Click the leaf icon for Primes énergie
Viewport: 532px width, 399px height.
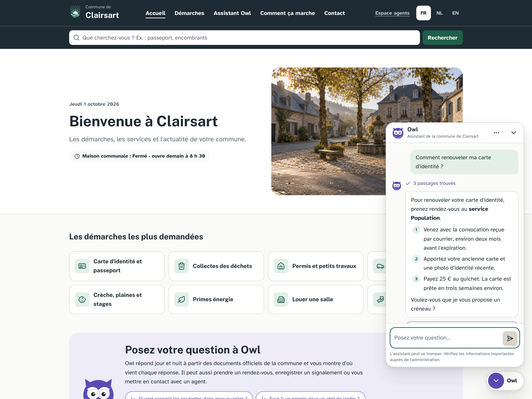pyautogui.click(x=181, y=299)
